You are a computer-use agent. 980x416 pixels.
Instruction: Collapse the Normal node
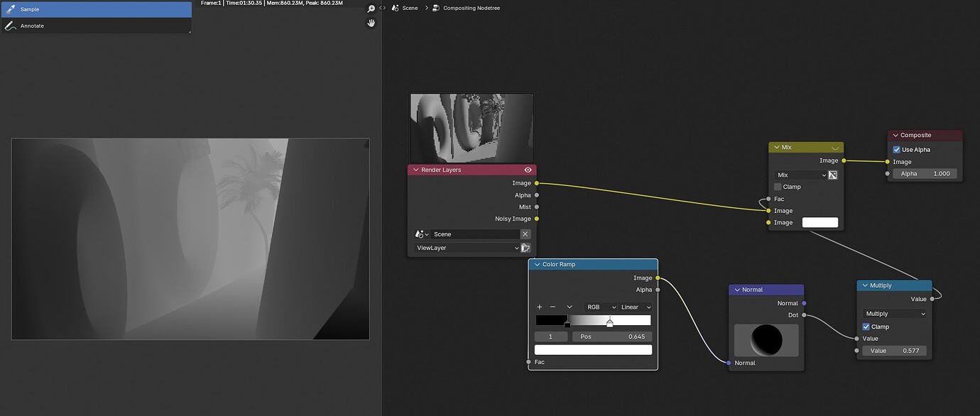point(736,290)
